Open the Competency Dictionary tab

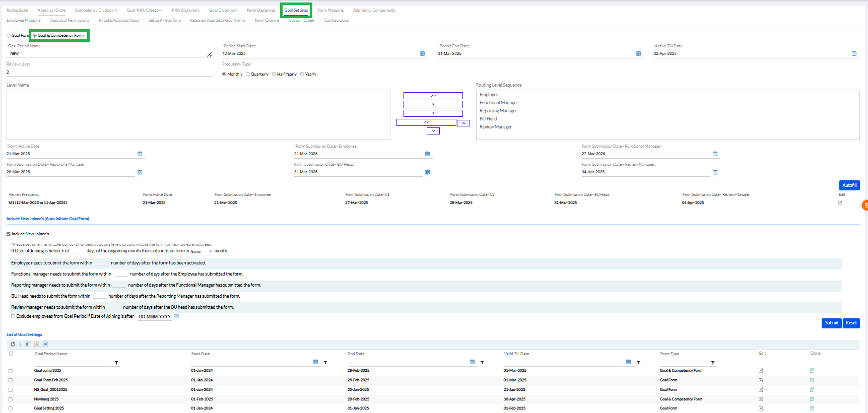(x=96, y=10)
